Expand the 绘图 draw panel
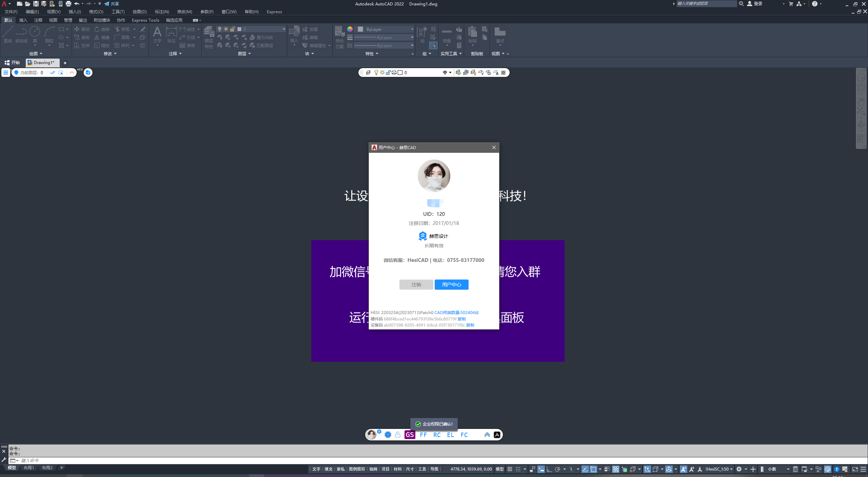 coord(36,54)
